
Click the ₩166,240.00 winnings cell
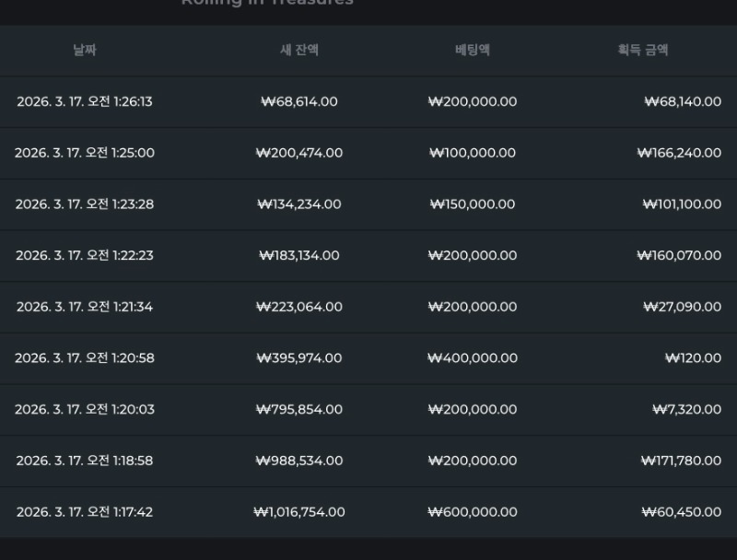(x=679, y=153)
